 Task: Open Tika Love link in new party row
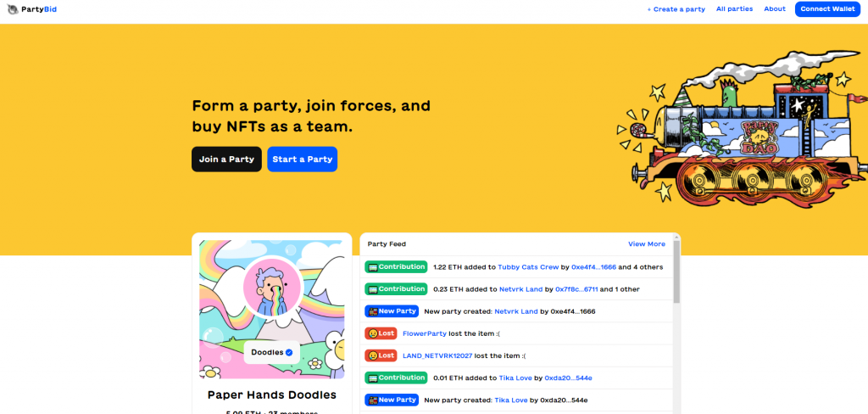click(510, 400)
